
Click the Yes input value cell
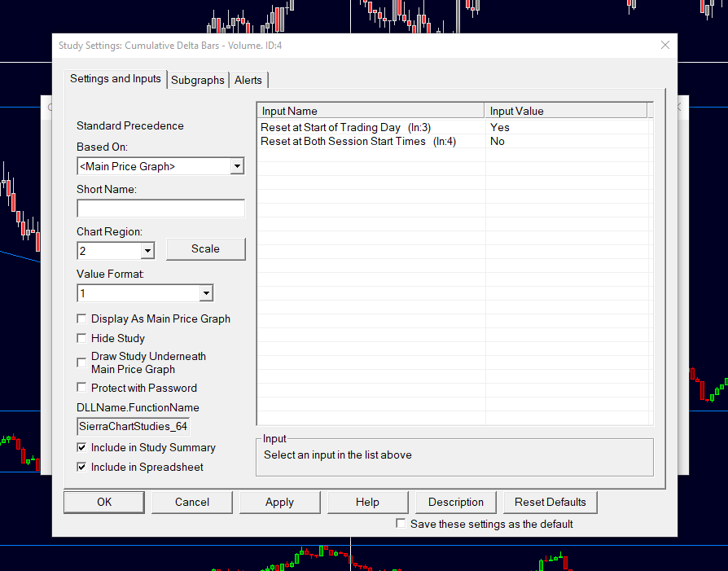[568, 127]
